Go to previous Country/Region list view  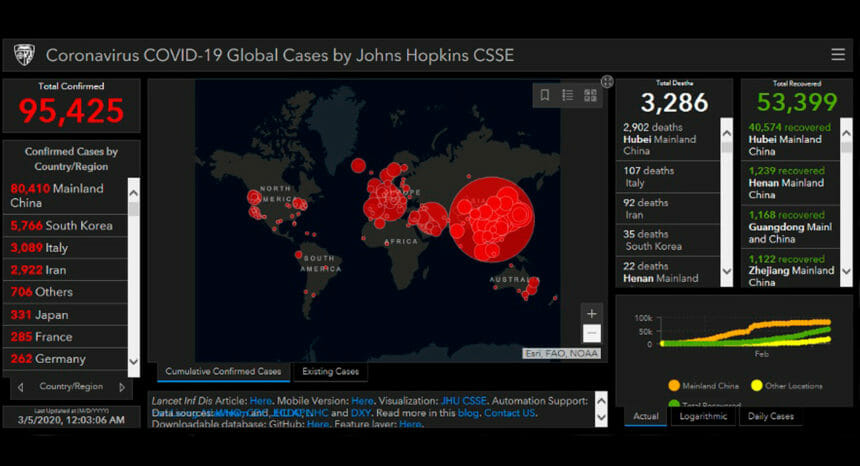point(20,387)
